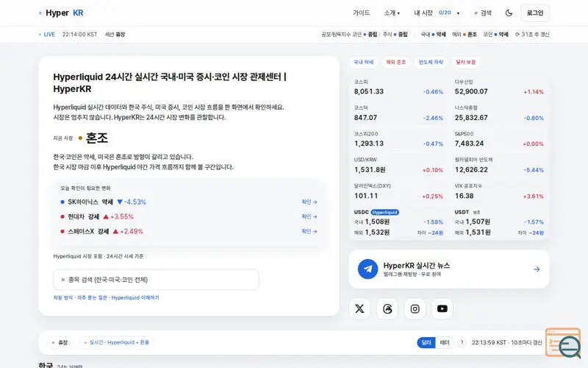The height and width of the screenshot is (368, 588).
Task: Click 확인 link for 스페이스X
Action: coord(309,231)
